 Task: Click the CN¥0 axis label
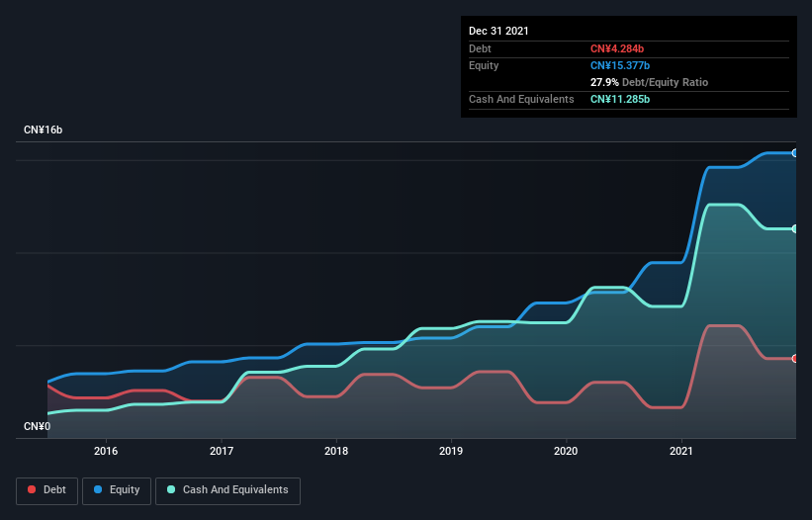click(x=38, y=426)
